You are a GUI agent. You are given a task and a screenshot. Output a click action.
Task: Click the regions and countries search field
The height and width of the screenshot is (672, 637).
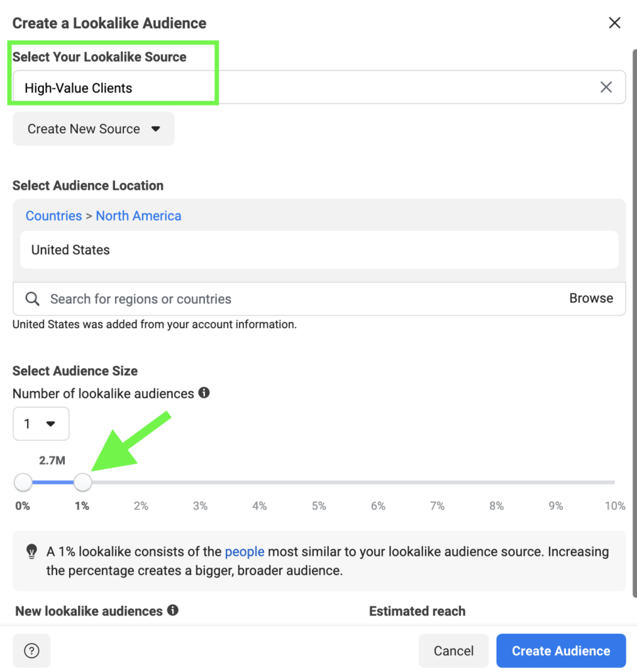click(263, 299)
